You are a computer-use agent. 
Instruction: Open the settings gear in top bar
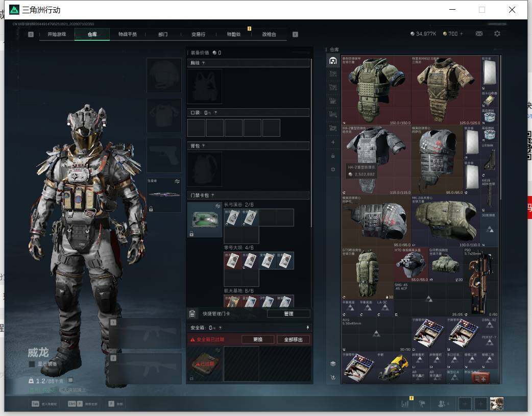[497, 34]
